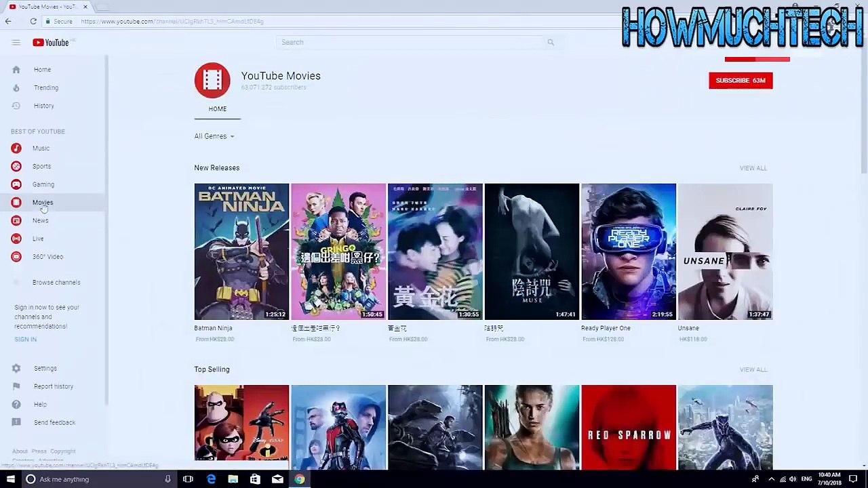Click the SIGN IN link
Viewport: 868px width, 488px height.
pos(26,340)
